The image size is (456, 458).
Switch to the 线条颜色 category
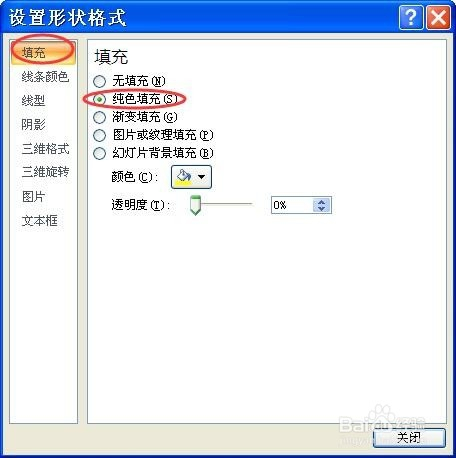coord(45,77)
